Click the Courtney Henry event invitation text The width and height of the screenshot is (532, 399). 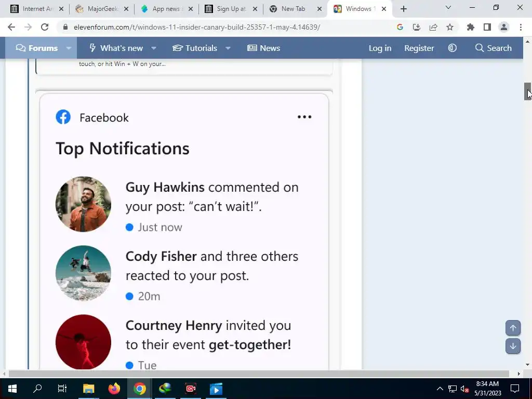[208, 335]
